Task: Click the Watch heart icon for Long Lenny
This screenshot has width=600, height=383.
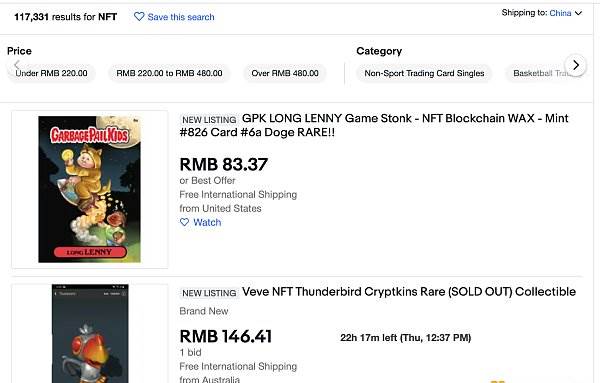Action: click(184, 222)
